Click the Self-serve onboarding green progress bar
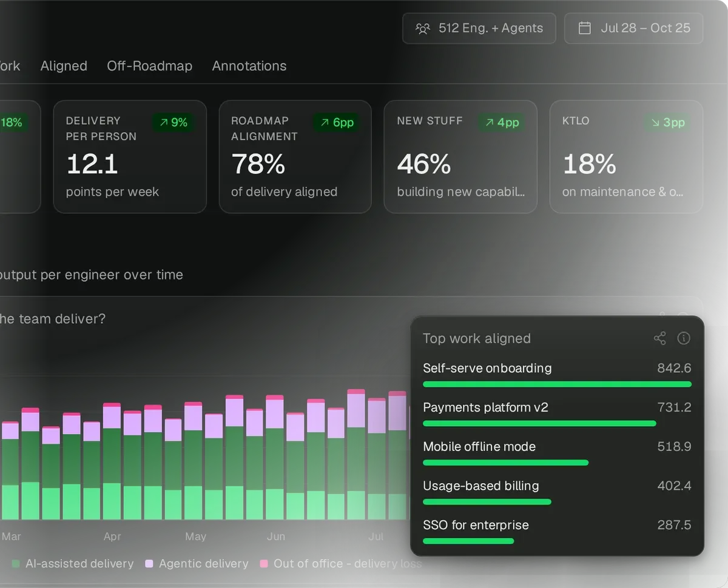 pyautogui.click(x=557, y=384)
